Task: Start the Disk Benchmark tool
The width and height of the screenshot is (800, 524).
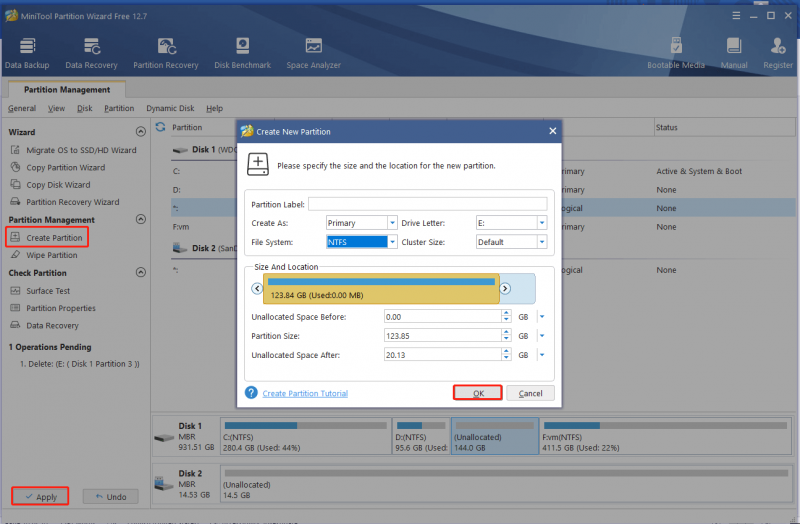Action: point(242,53)
